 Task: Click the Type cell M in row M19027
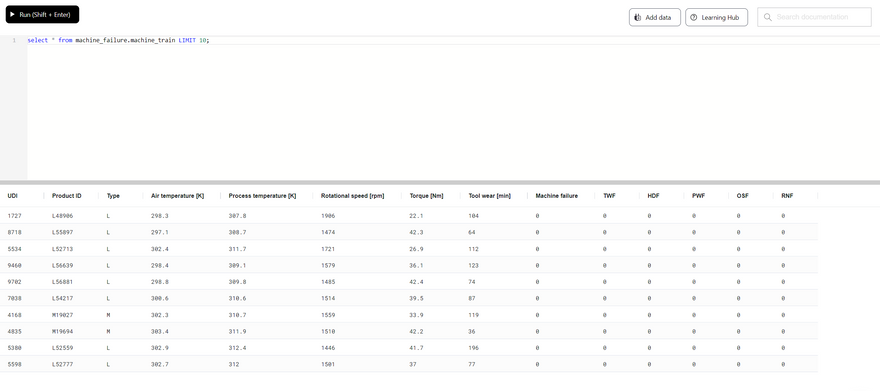point(108,315)
